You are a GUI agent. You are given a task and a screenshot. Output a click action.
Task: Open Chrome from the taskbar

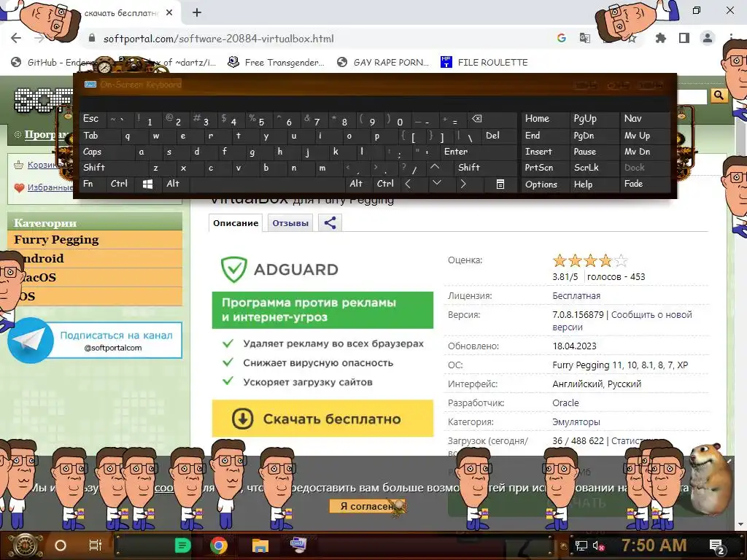[x=219, y=545]
